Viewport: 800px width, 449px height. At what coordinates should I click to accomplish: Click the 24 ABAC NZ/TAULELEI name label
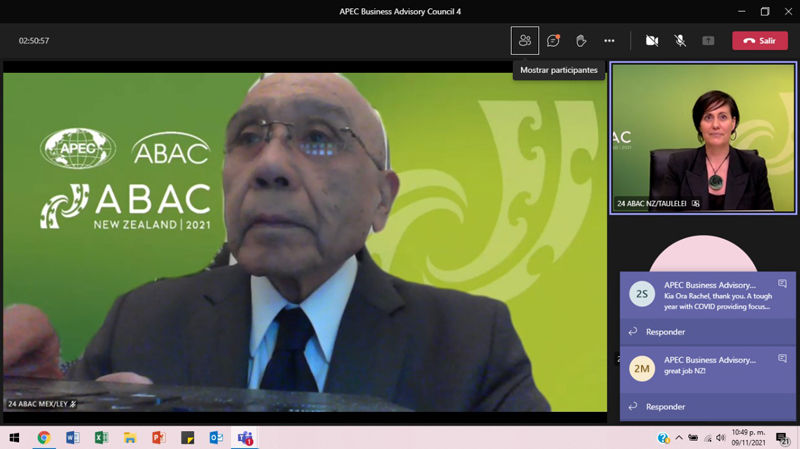pyautogui.click(x=652, y=204)
